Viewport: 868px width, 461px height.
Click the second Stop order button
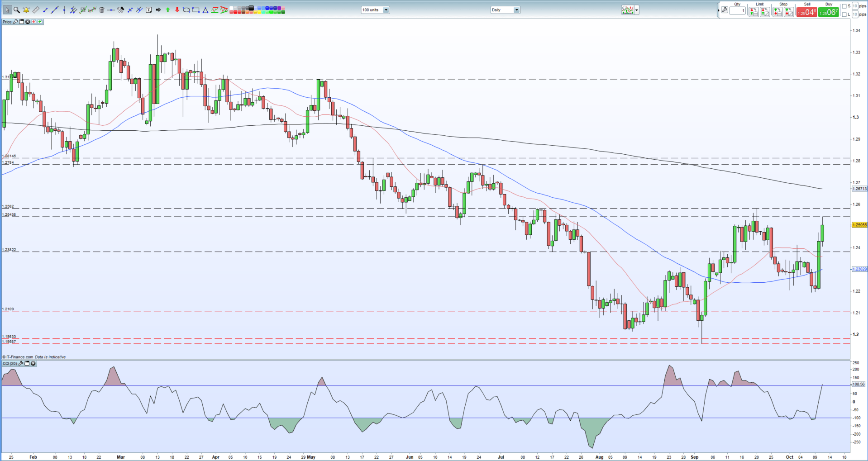(789, 12)
